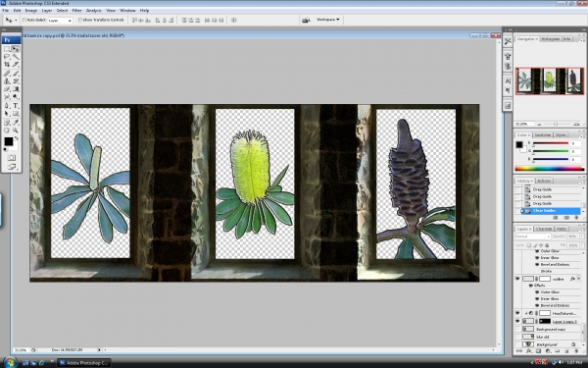Toggle Quick Mask mode
The width and height of the screenshot is (588, 368).
click(11, 158)
